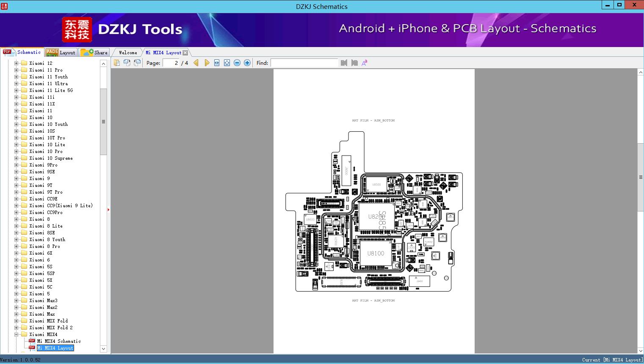Click the Find search text box
This screenshot has height=364, width=644.
[x=304, y=63]
